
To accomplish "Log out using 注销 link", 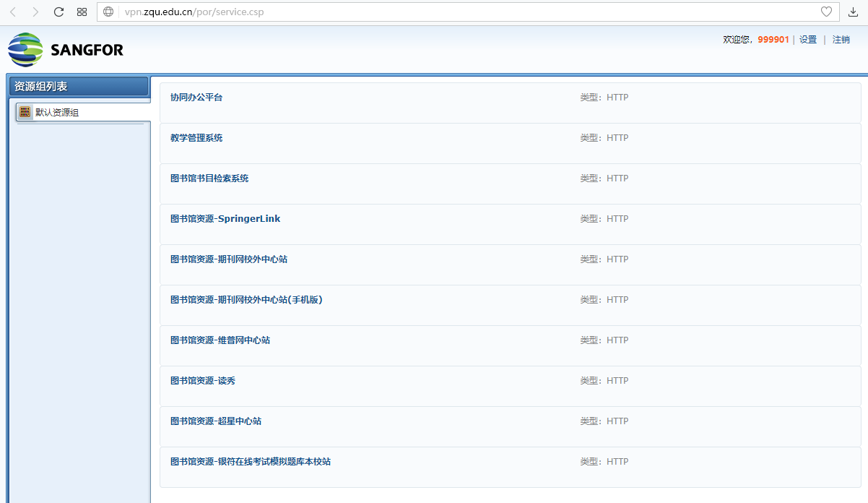I will point(841,40).
